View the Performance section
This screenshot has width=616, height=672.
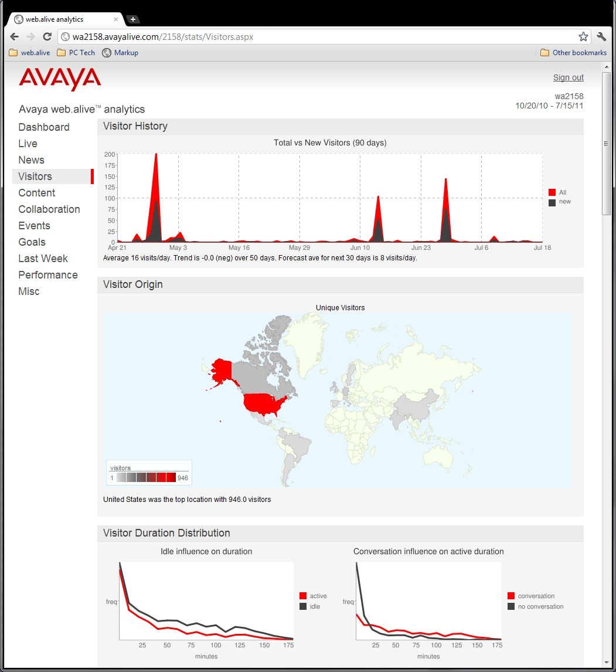coord(48,274)
